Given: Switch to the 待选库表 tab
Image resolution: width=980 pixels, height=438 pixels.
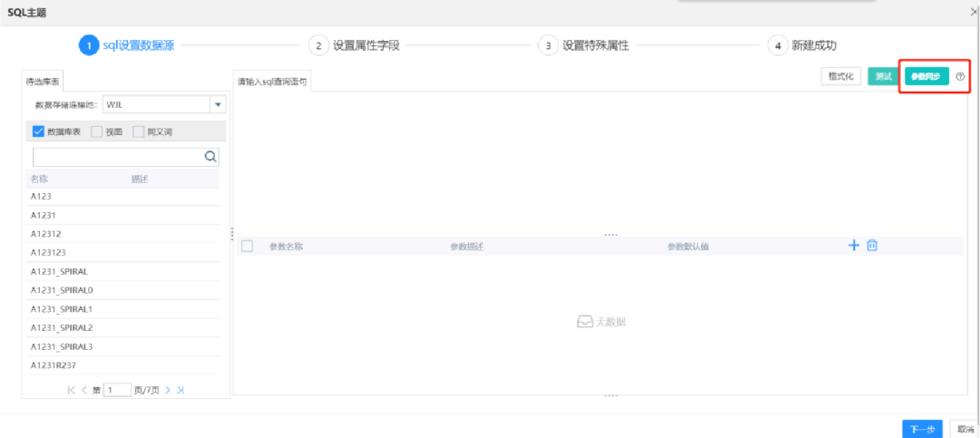Looking at the screenshot, I should click(43, 82).
